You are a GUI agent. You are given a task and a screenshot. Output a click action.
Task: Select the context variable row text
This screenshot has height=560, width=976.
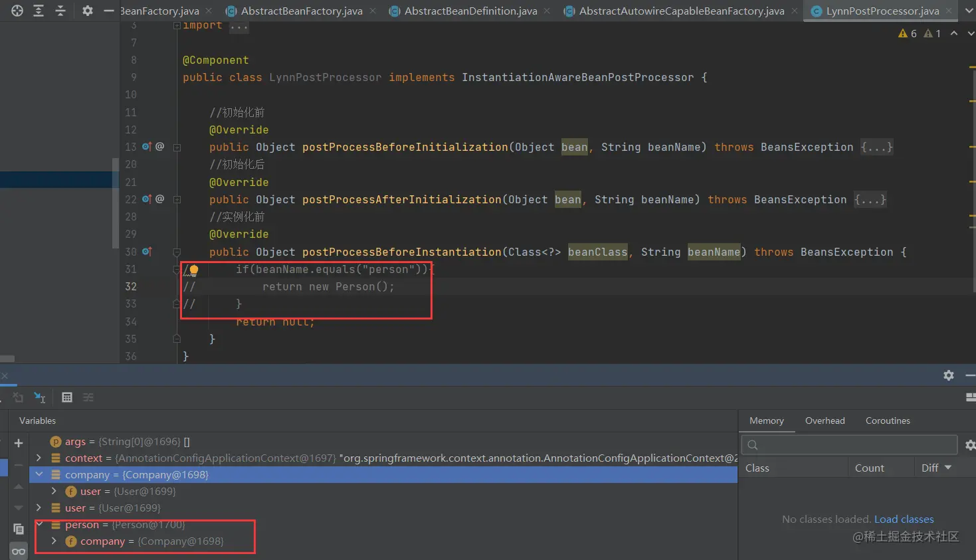pyautogui.click(x=401, y=458)
